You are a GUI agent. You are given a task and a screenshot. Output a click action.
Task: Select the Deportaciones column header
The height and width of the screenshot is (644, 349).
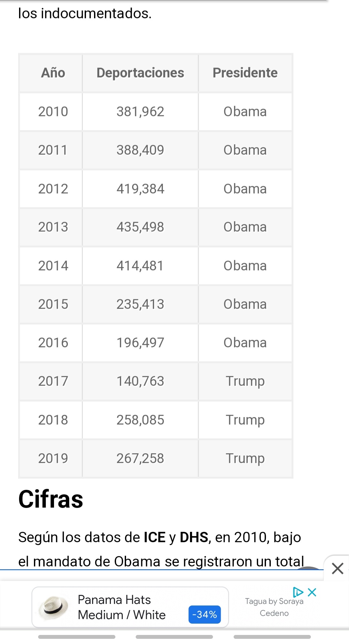point(140,73)
